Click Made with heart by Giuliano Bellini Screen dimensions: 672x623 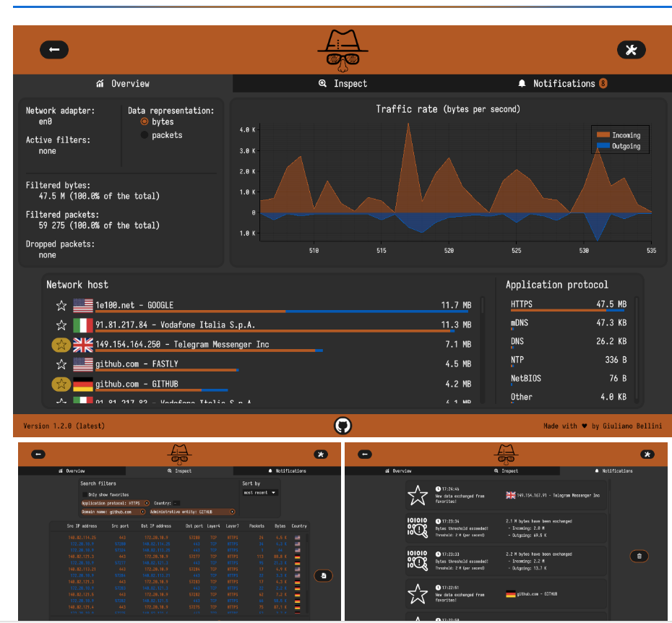[x=603, y=426]
